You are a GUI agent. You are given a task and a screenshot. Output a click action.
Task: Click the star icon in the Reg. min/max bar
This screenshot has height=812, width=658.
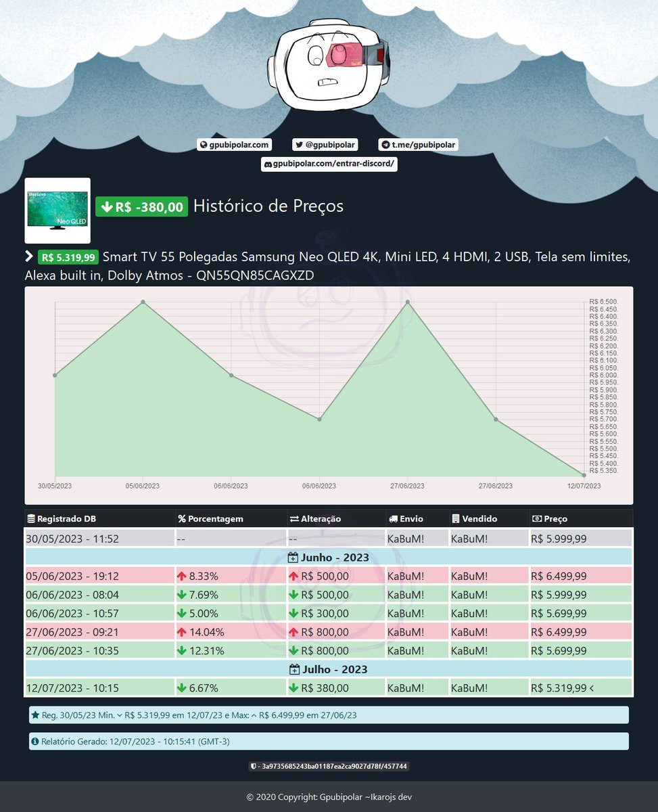tap(35, 715)
